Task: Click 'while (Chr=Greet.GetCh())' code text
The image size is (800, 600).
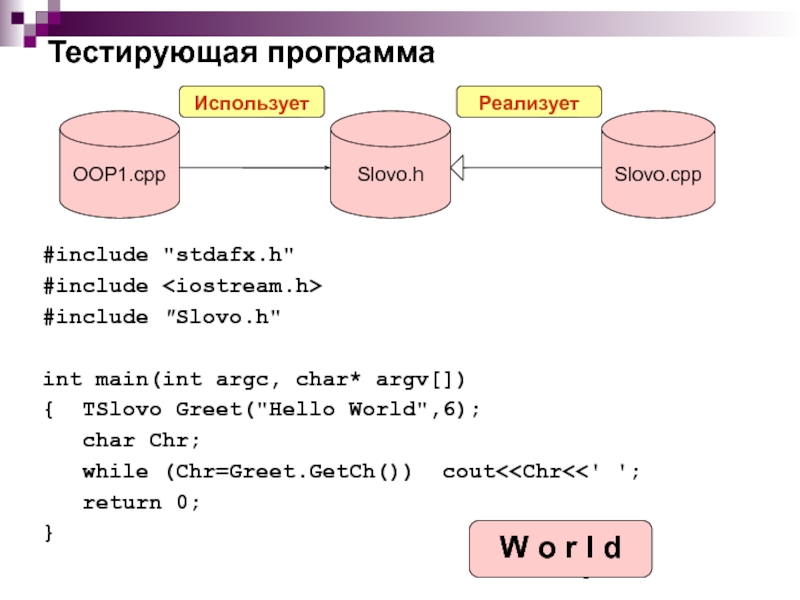Action: pyautogui.click(x=247, y=471)
